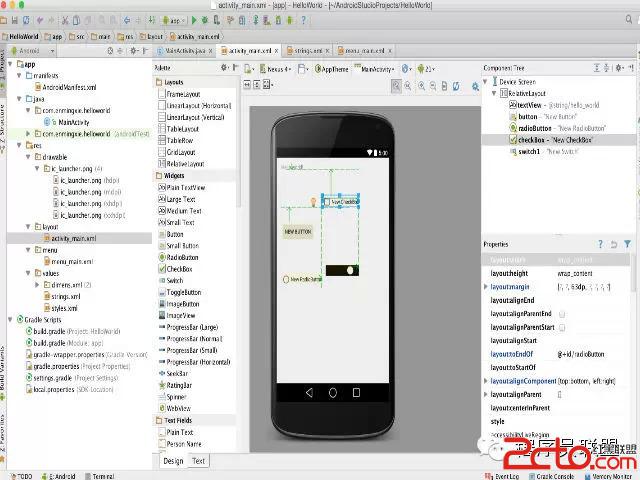This screenshot has height=480, width=640.
Task: Open Nexus 4 device dropdown
Action: click(276, 69)
